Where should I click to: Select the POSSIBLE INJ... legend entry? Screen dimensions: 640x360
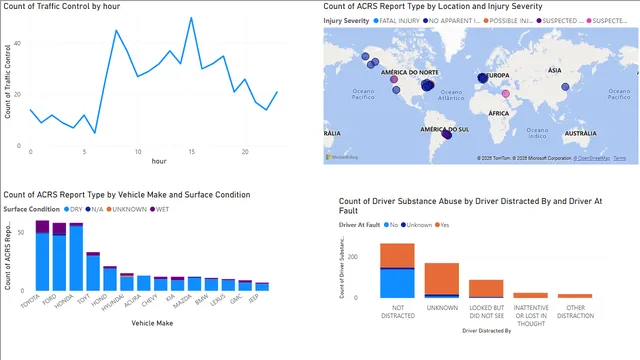(508, 21)
